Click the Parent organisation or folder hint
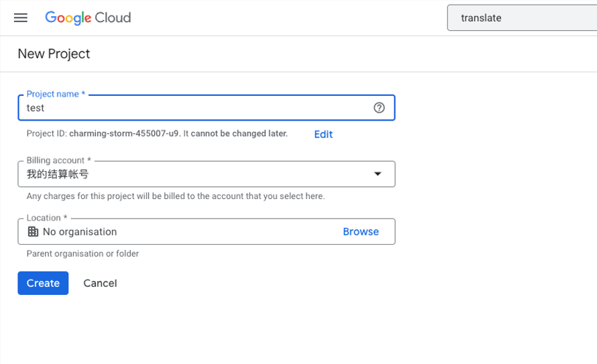This screenshot has height=364, width=597. (83, 254)
